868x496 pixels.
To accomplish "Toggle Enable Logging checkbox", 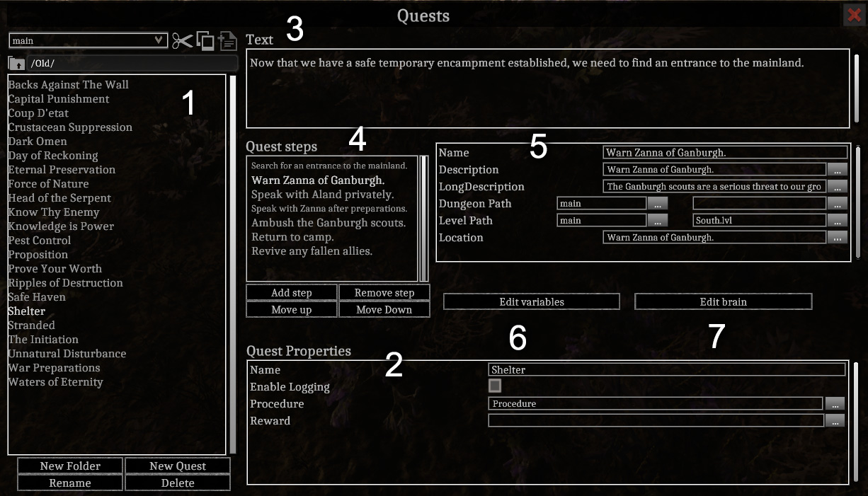I will (x=495, y=386).
